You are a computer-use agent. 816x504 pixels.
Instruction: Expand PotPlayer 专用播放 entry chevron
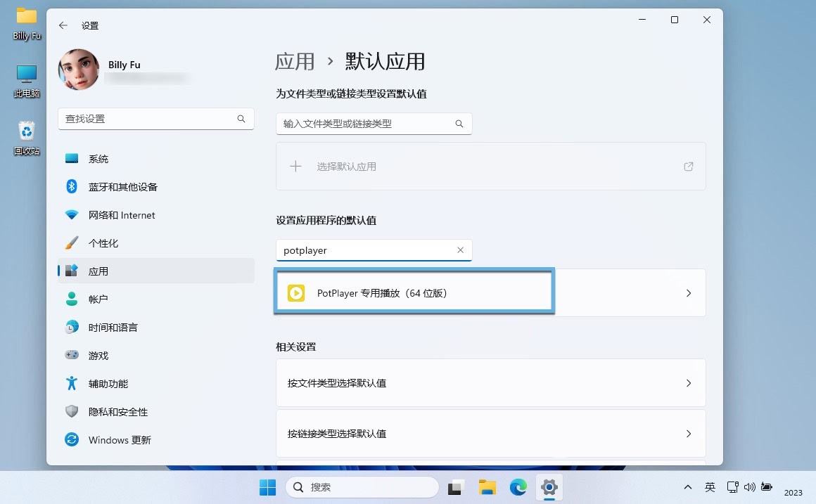688,293
